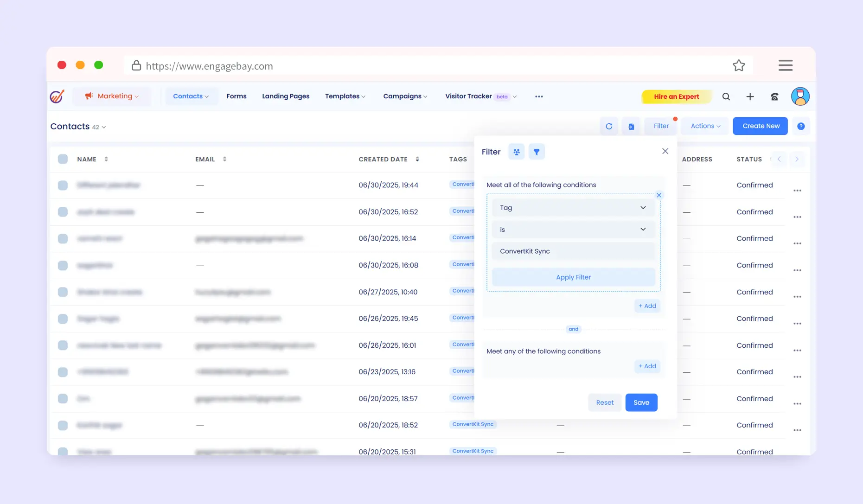
Task: Open the help question-mark icon
Action: (x=801, y=126)
